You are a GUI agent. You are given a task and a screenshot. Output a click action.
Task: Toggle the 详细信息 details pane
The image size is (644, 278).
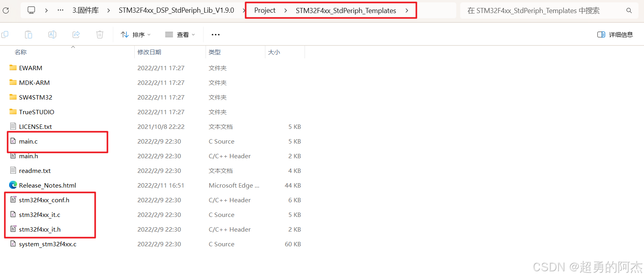[x=615, y=35]
